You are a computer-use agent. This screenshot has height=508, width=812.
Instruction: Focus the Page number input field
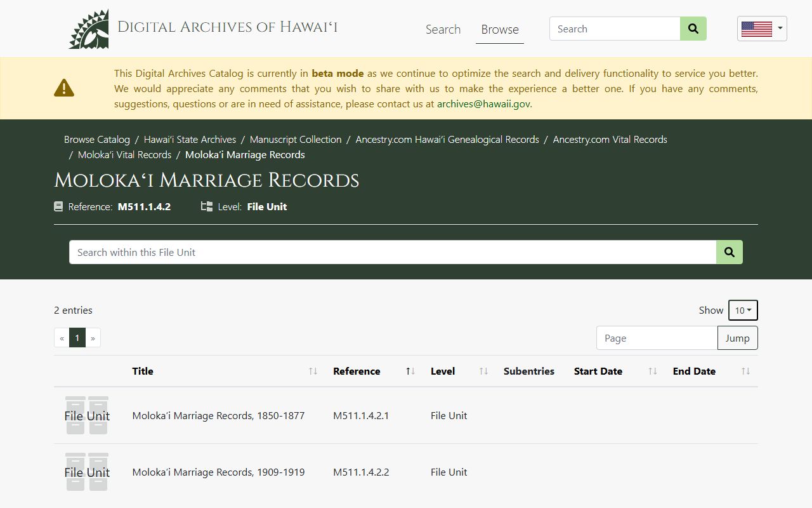[x=657, y=338]
